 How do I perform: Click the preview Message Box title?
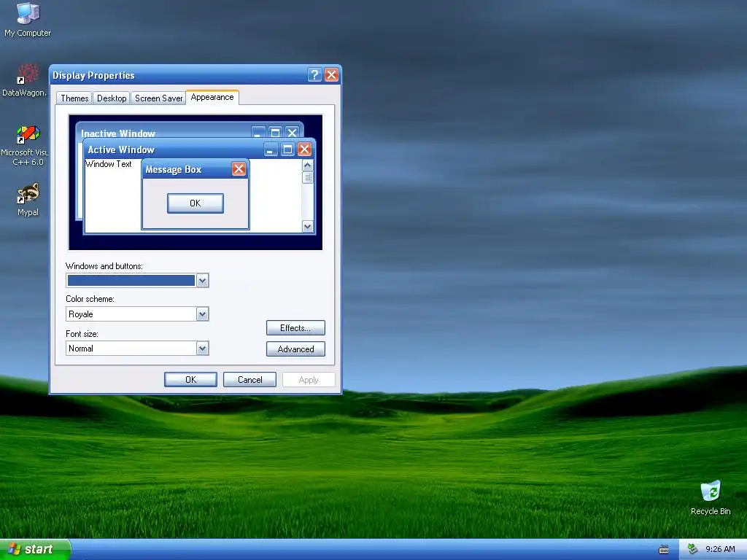click(174, 169)
